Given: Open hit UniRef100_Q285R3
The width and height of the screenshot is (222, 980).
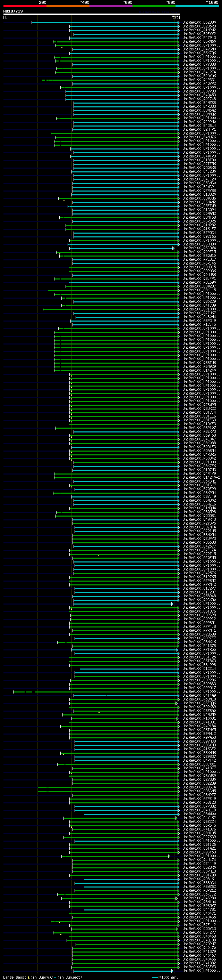Looking at the screenshot, I should [x=199, y=26].
